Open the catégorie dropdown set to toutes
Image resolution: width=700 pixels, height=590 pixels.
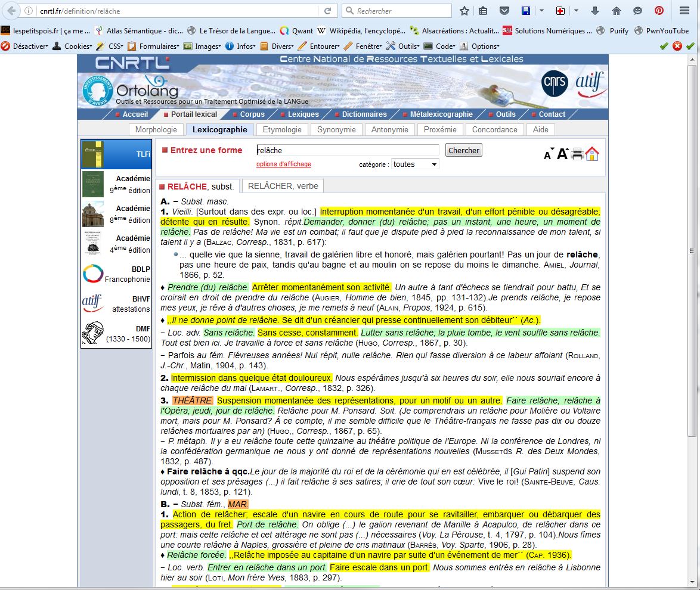[414, 164]
